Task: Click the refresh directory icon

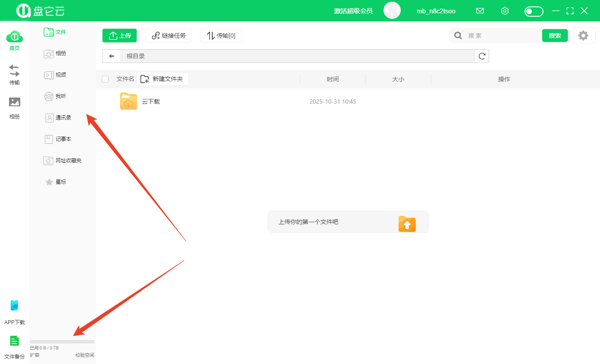Action: [482, 56]
